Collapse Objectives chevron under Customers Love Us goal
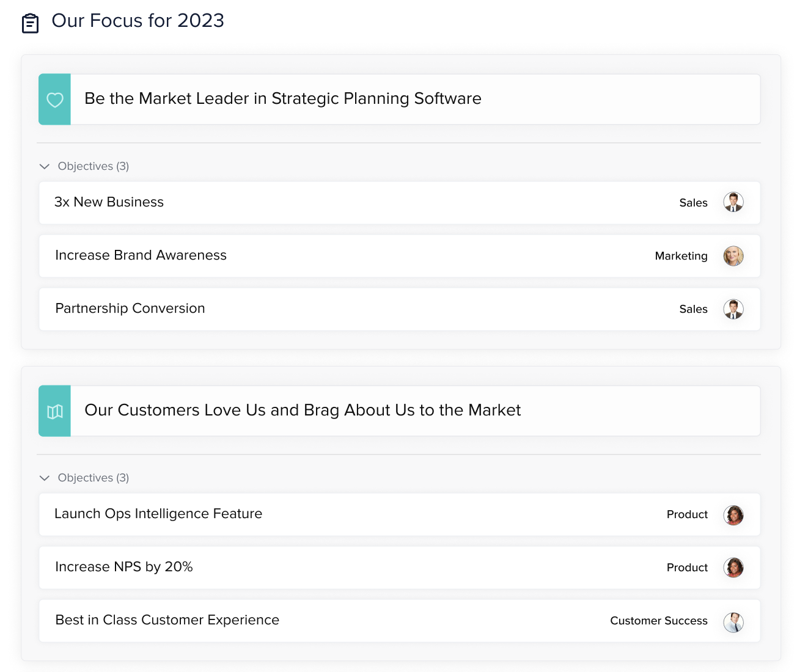The image size is (797, 672). point(45,478)
